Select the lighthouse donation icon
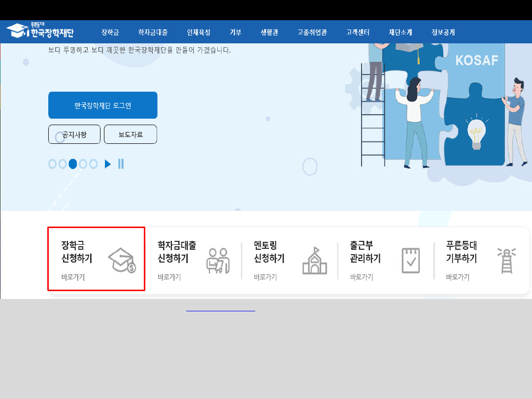 506,260
